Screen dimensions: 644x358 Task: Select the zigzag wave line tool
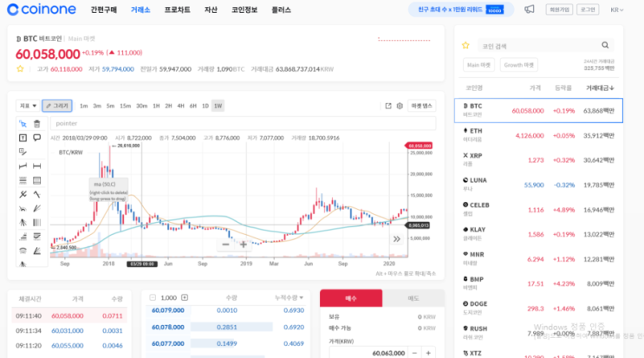(x=37, y=194)
